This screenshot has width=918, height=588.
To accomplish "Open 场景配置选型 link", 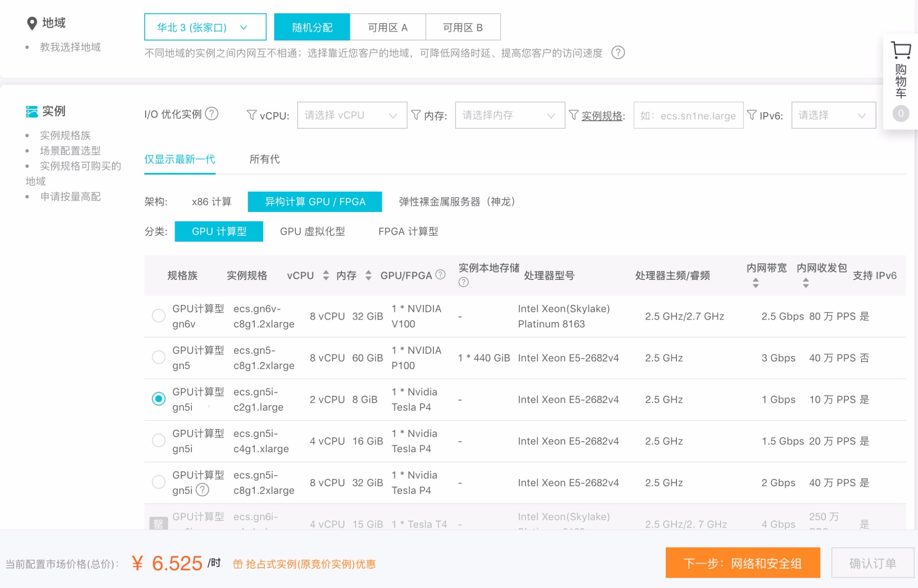I will (71, 151).
